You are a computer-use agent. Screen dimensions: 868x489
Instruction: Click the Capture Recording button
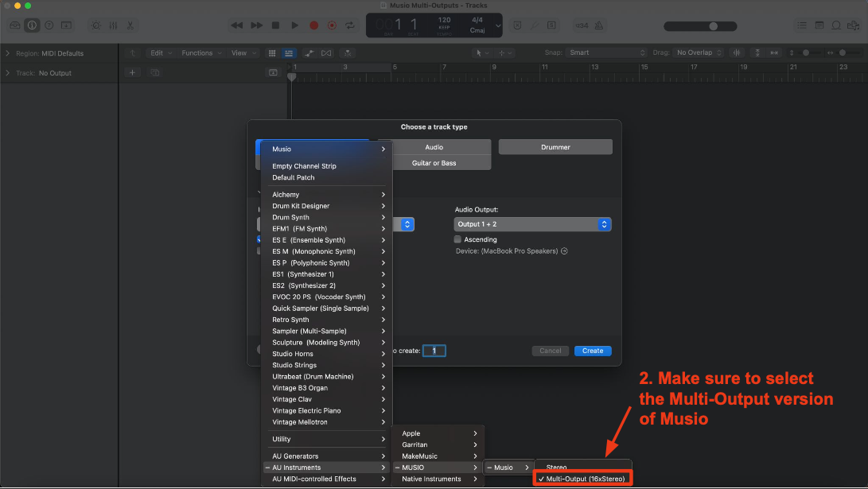click(332, 25)
